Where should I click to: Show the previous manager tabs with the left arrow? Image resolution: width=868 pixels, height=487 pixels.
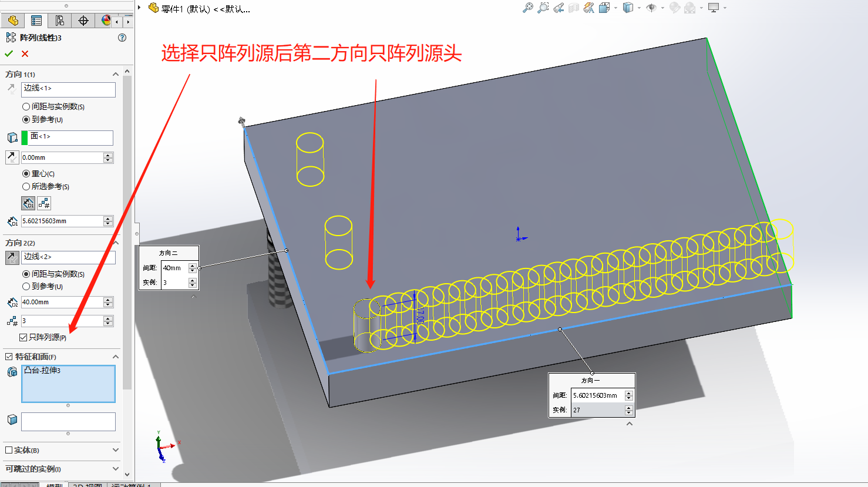pos(117,21)
